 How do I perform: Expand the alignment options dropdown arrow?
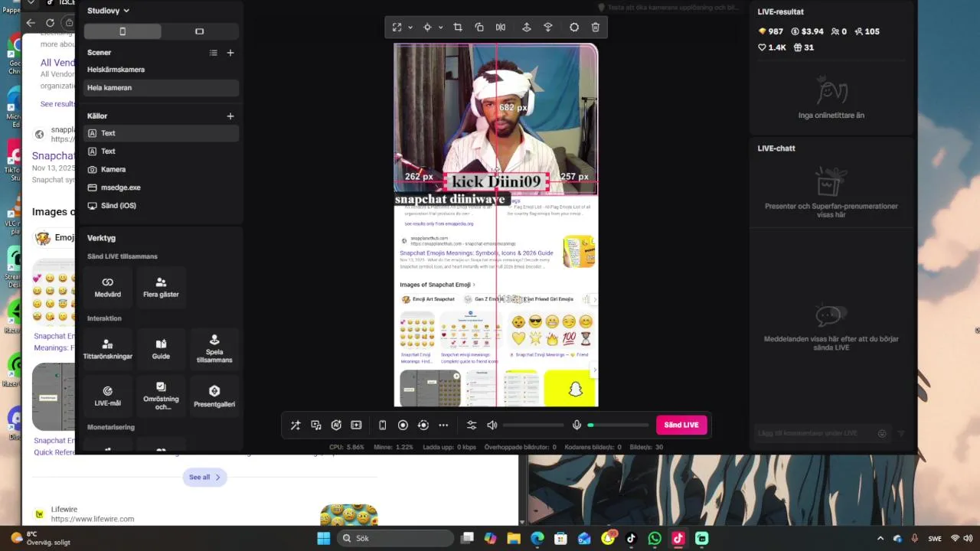pyautogui.click(x=440, y=28)
